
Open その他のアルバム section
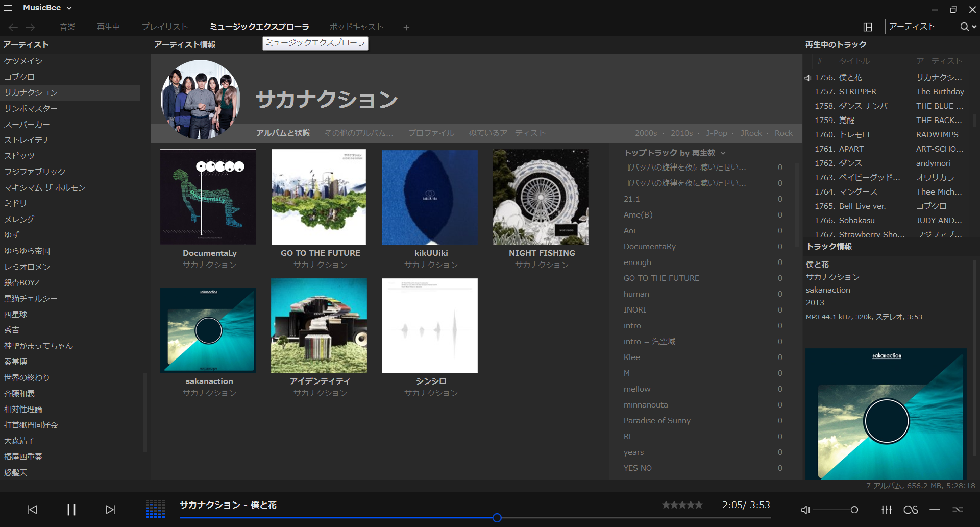359,133
